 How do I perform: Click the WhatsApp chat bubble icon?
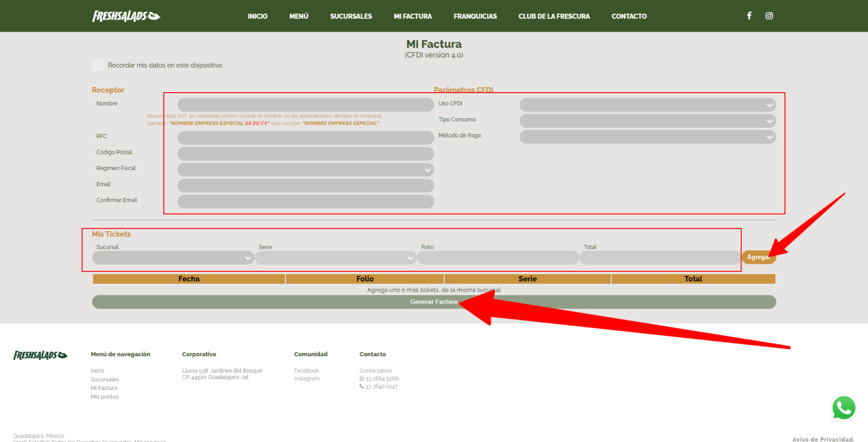pyautogui.click(x=844, y=408)
